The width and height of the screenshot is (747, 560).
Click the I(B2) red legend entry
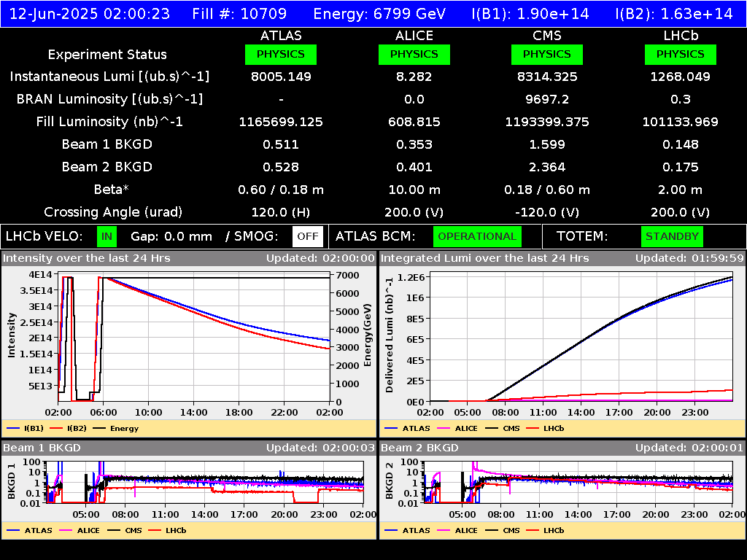[x=68, y=428]
